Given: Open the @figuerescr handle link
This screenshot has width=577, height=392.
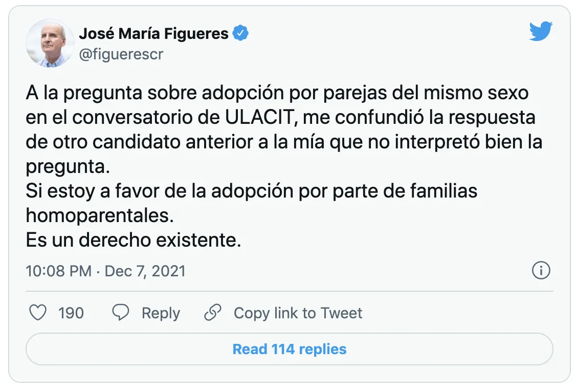Looking at the screenshot, I should click(x=121, y=54).
